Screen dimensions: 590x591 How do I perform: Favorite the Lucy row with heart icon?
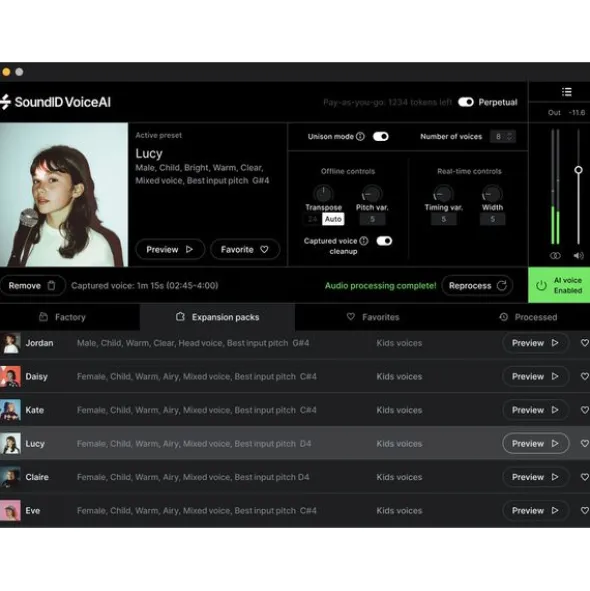click(x=584, y=444)
